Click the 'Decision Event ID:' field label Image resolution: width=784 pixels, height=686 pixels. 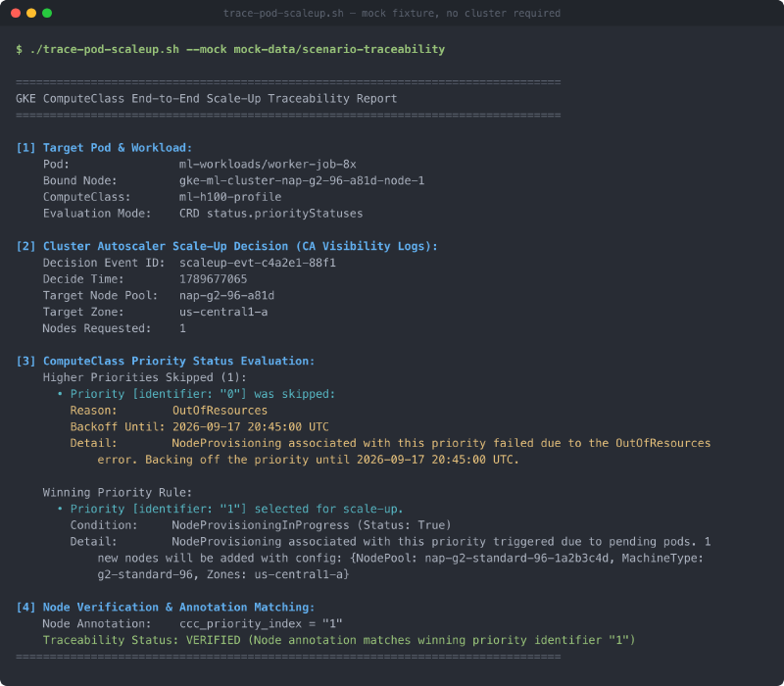click(104, 263)
